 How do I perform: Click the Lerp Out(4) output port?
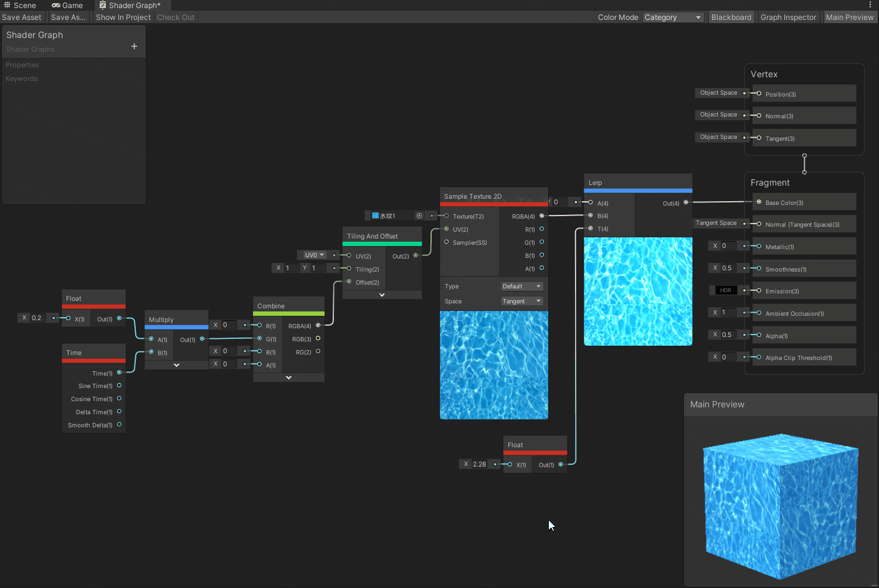pyautogui.click(x=686, y=202)
